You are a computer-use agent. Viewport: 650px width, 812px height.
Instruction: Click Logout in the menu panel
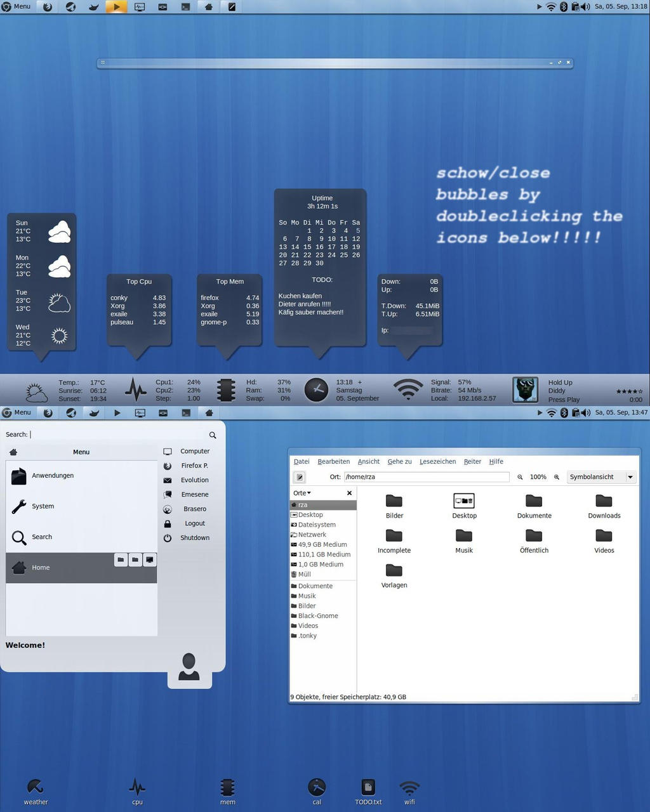tap(194, 523)
